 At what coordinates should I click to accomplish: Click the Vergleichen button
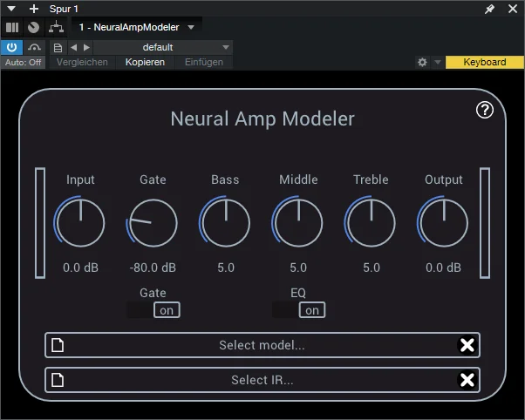coord(82,62)
